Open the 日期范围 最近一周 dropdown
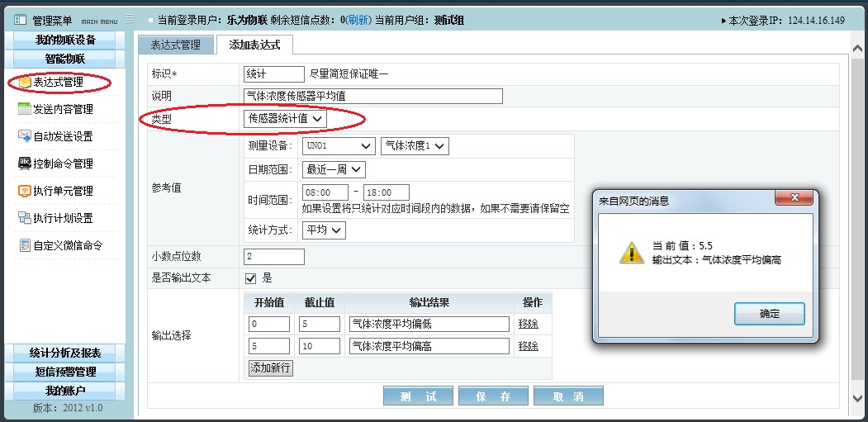Screen dimensions: 868x422 [x=334, y=169]
